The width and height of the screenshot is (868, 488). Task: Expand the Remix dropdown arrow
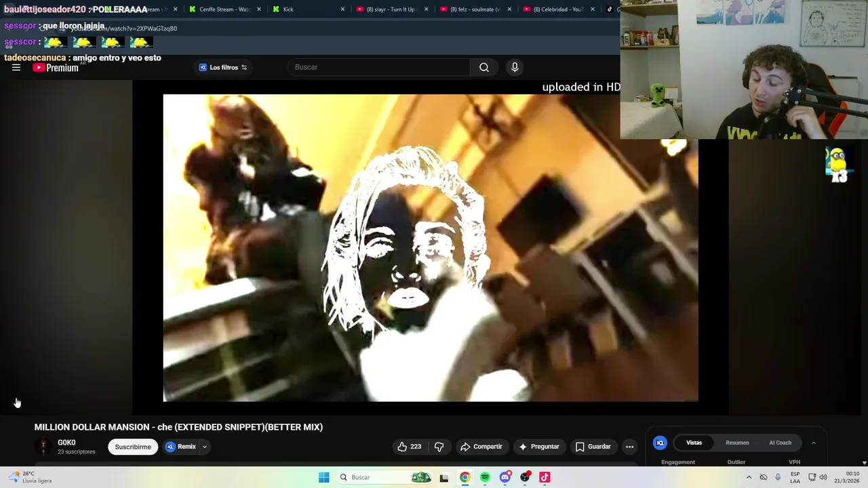click(x=204, y=447)
